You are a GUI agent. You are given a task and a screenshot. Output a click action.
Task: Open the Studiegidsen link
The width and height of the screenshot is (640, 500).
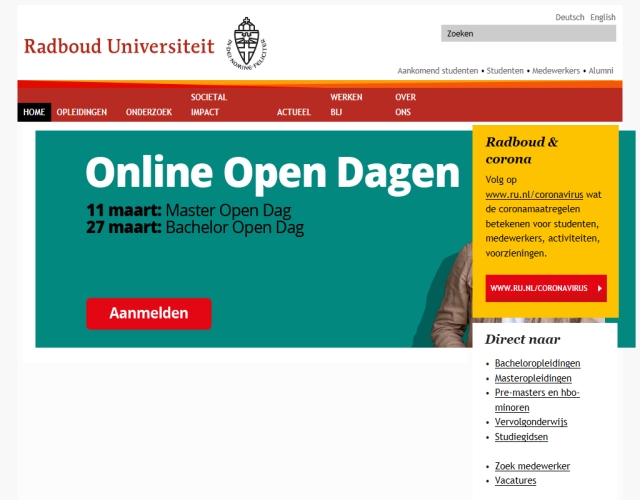(521, 437)
